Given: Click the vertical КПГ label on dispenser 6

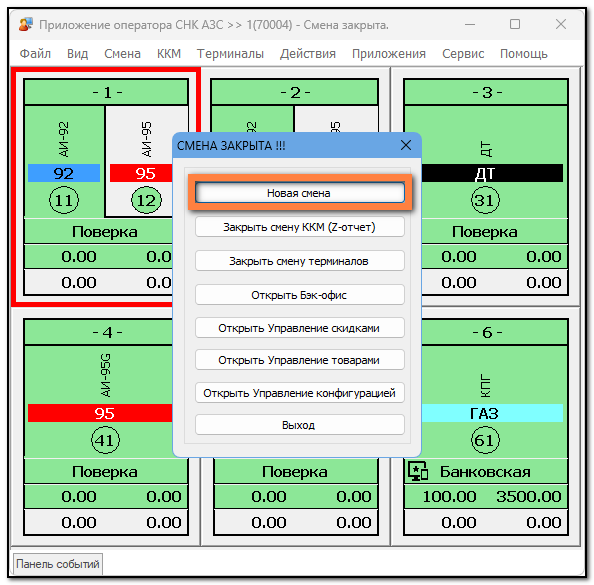Looking at the screenshot, I should pyautogui.click(x=485, y=386).
